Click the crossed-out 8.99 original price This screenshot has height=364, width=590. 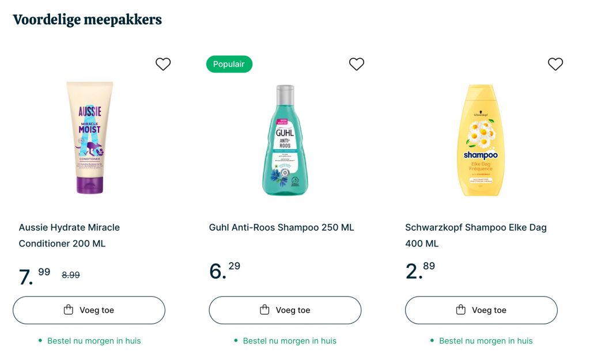coord(71,275)
